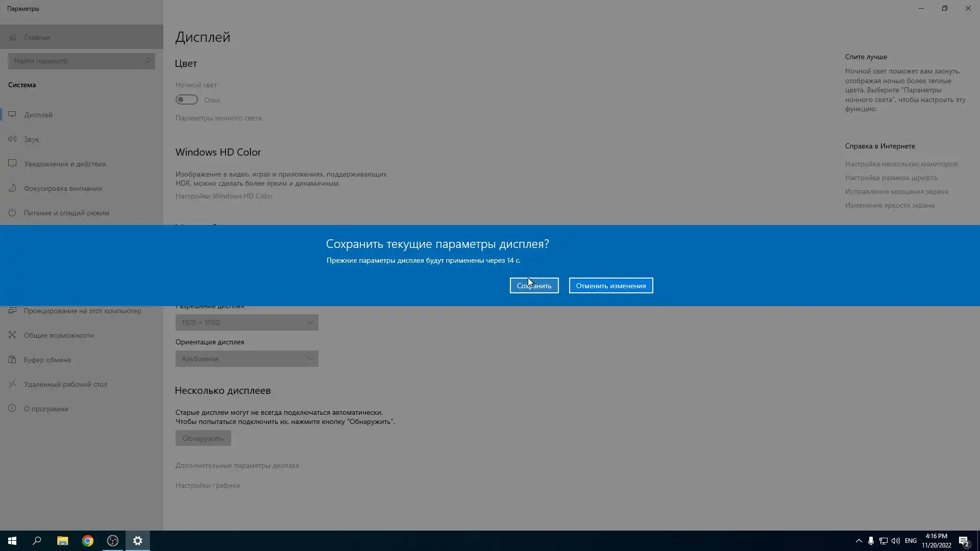Open the display resolution 1920 × 1080 dropdown
The width and height of the screenshot is (980, 551).
(x=247, y=322)
